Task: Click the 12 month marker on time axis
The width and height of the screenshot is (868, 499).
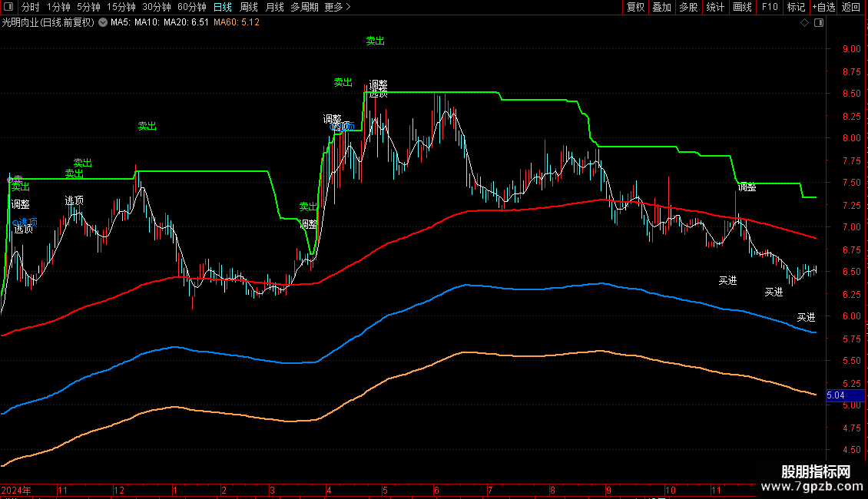Action: (119, 490)
